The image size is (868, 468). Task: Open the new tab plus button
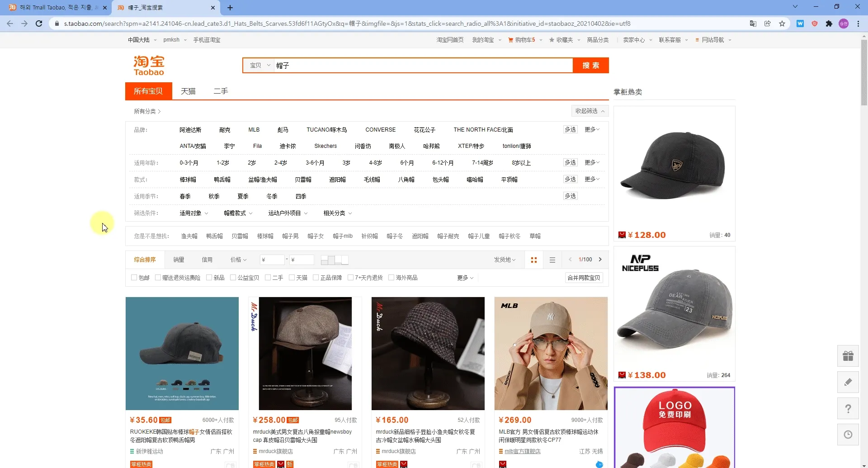coord(230,8)
